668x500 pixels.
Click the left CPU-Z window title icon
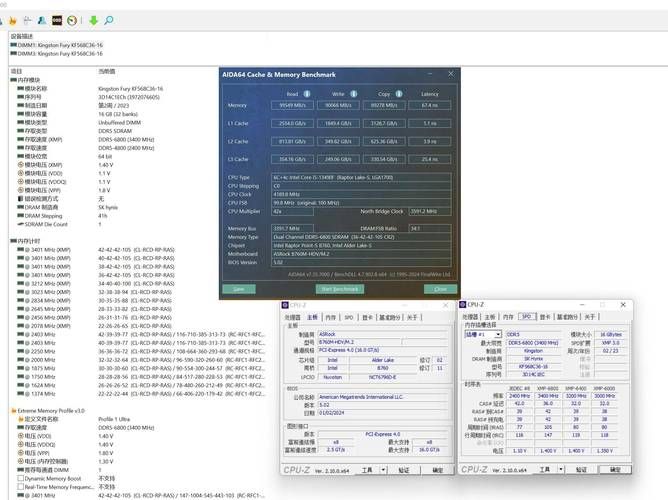coord(285,305)
